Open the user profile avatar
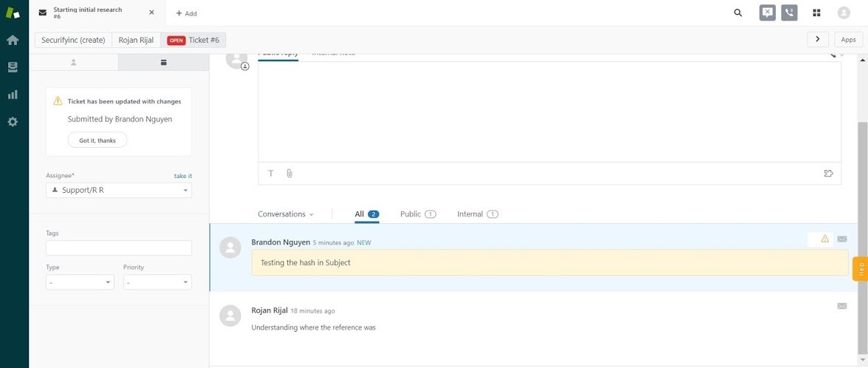Image resolution: width=868 pixels, height=368 pixels. pos(844,13)
